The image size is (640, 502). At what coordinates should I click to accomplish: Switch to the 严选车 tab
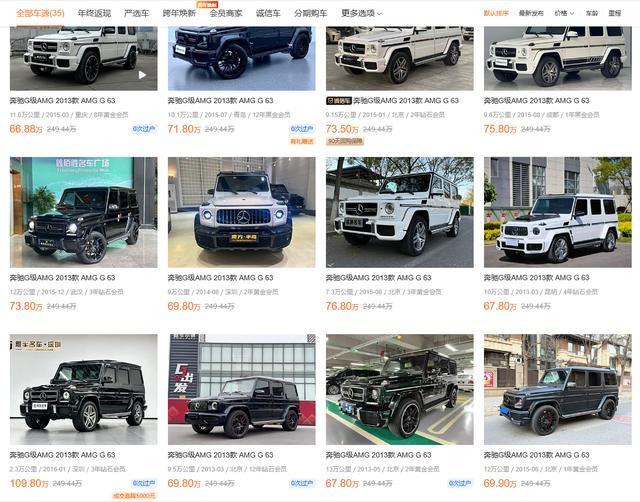click(x=136, y=13)
